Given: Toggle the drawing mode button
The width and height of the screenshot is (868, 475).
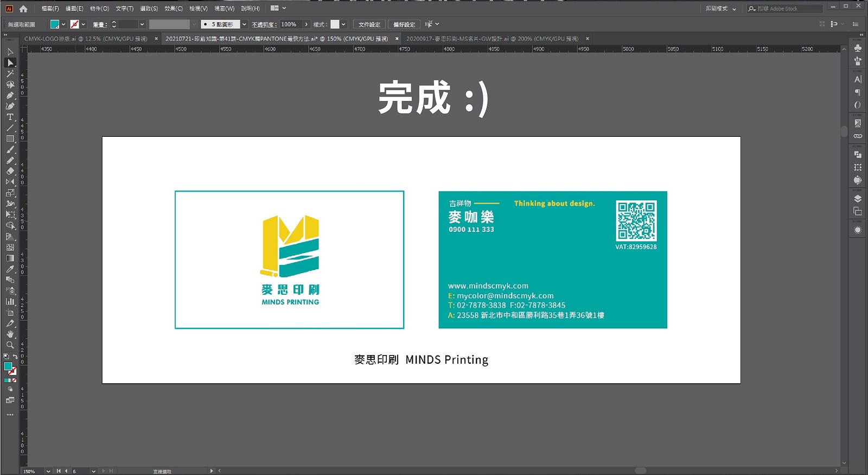Looking at the screenshot, I should (x=10, y=390).
